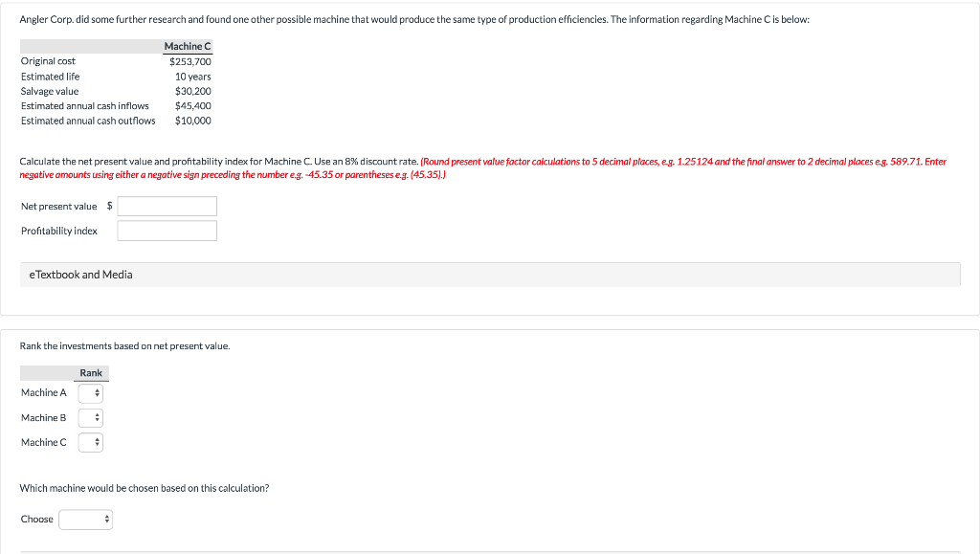Click the Salvage value row label
The width and height of the screenshot is (980, 554).
tap(50, 91)
